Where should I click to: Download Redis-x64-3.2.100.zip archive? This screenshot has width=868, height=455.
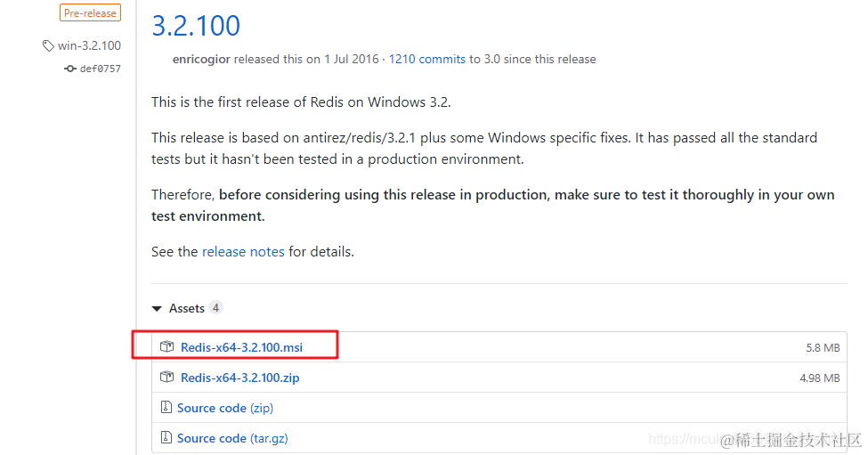pos(239,378)
